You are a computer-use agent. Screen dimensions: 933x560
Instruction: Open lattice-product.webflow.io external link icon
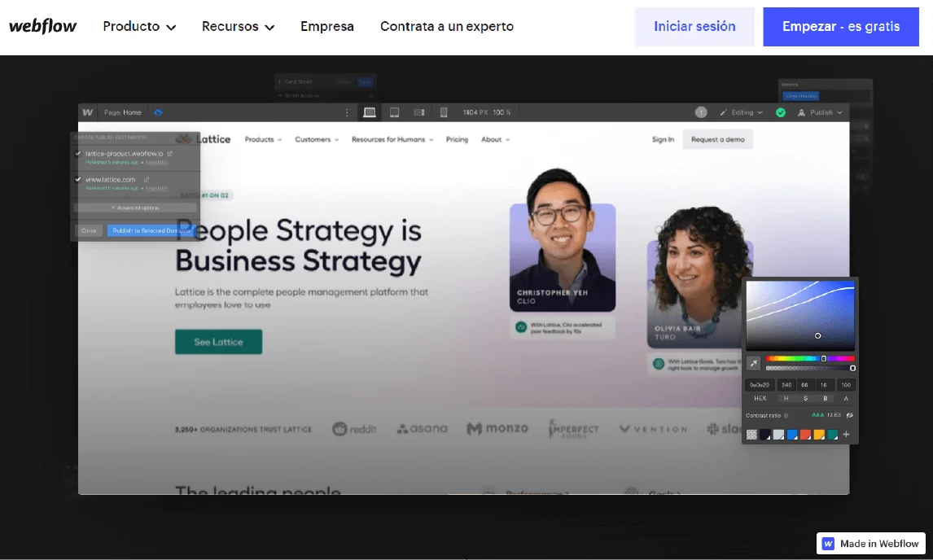[x=169, y=154]
